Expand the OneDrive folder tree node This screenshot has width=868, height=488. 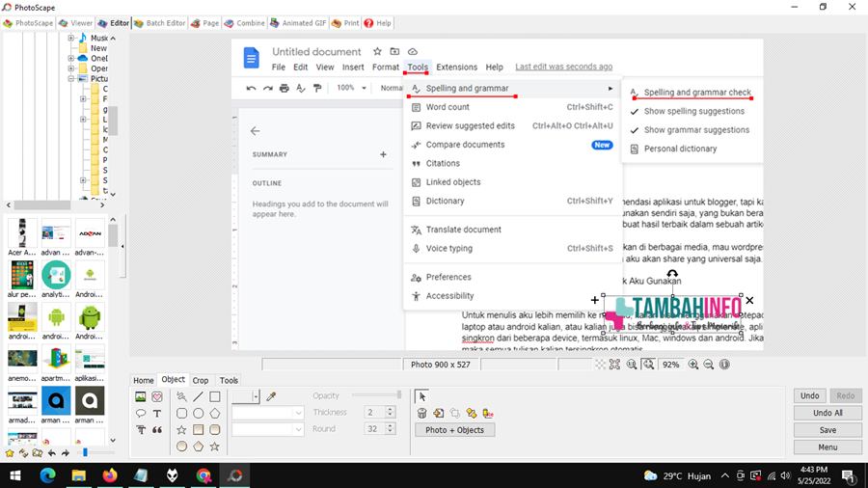(x=70, y=58)
